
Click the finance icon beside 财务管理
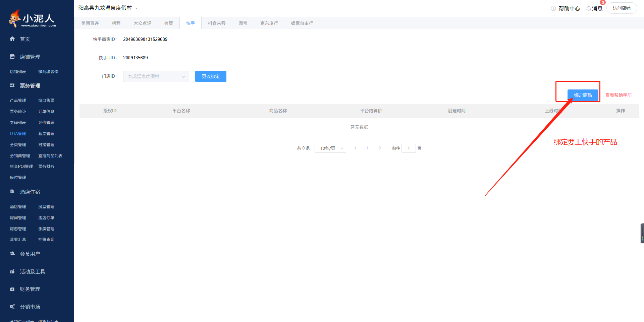[12, 289]
